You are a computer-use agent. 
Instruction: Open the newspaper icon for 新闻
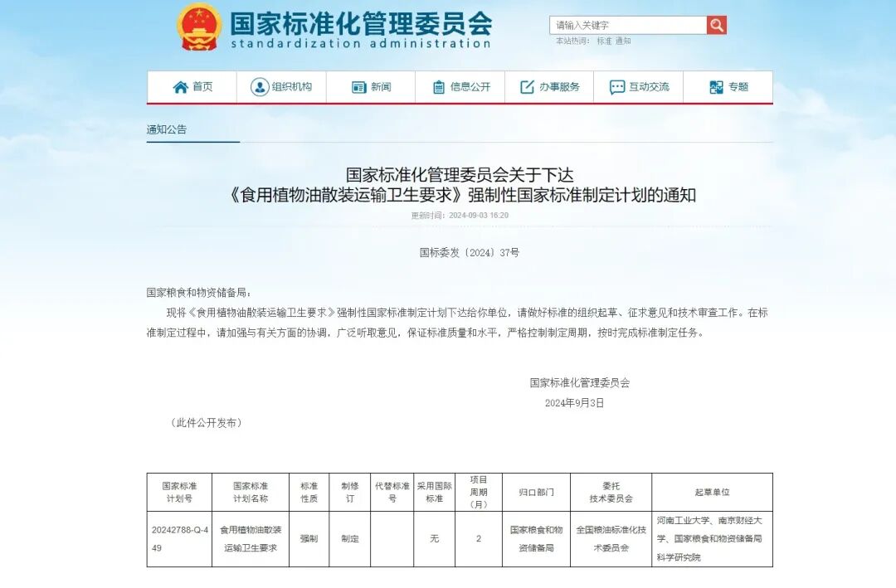pyautogui.click(x=358, y=86)
